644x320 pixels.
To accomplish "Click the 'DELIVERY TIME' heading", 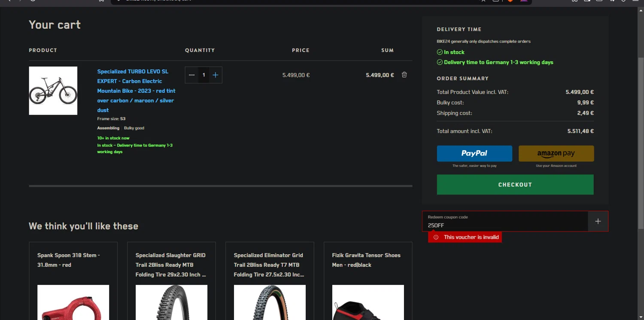I will pos(459,29).
